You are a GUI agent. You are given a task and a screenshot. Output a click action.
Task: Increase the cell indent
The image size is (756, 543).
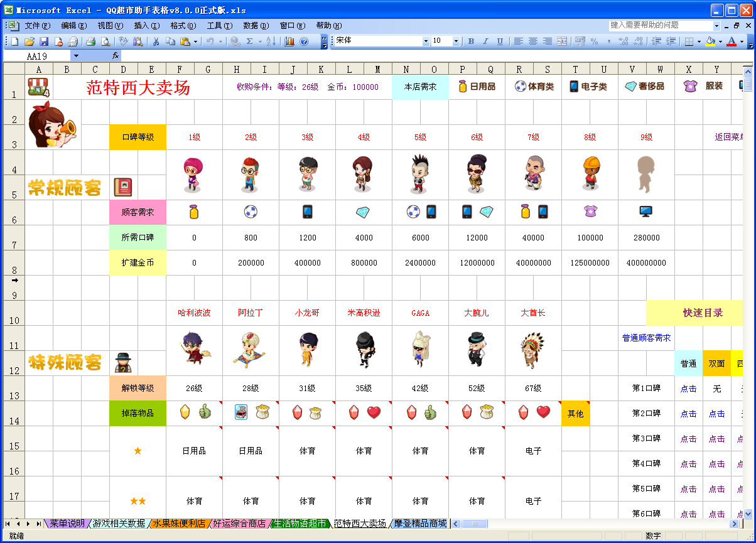coord(671,41)
